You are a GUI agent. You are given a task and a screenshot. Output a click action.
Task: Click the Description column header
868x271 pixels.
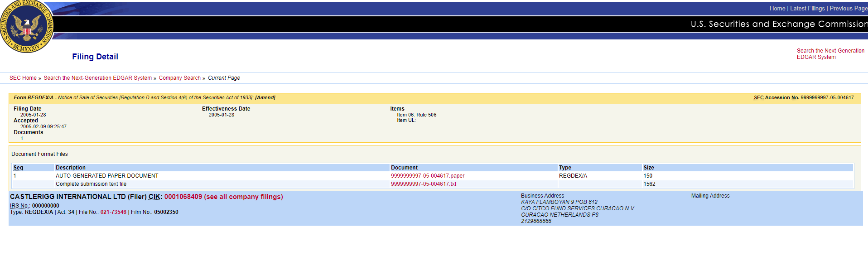(x=70, y=168)
